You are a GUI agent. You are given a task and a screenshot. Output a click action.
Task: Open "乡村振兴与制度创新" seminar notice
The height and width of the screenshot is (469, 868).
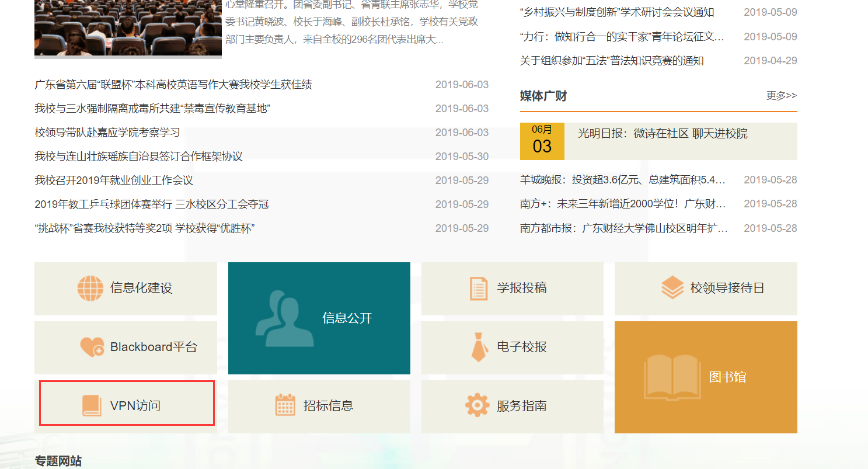(x=617, y=12)
